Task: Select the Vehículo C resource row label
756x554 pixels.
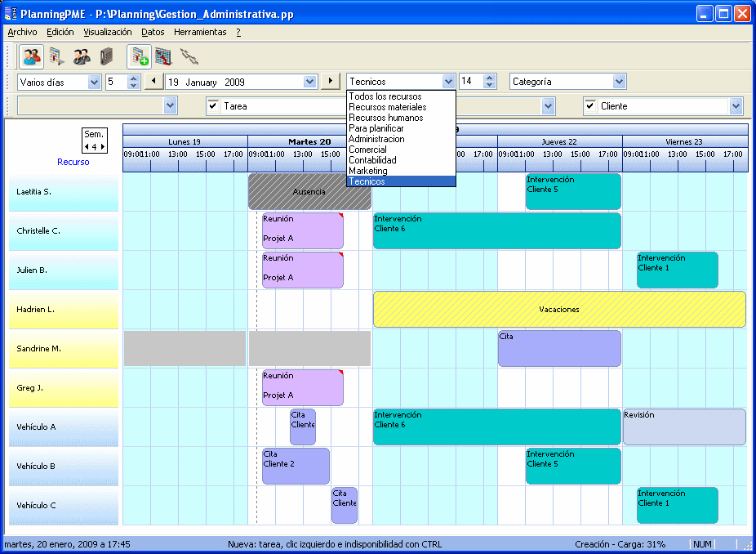Action: pyautogui.click(x=64, y=505)
